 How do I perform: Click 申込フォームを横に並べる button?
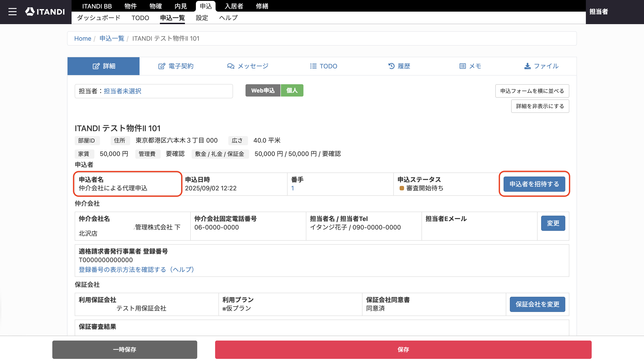tap(532, 91)
